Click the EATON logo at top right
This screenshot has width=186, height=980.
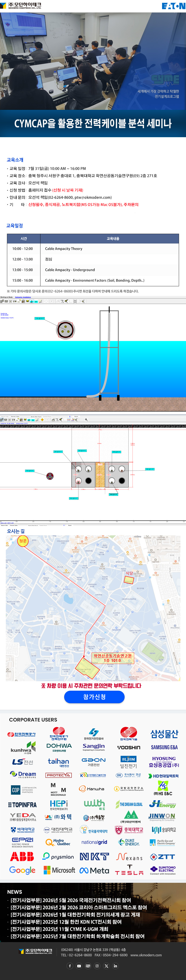173,6
